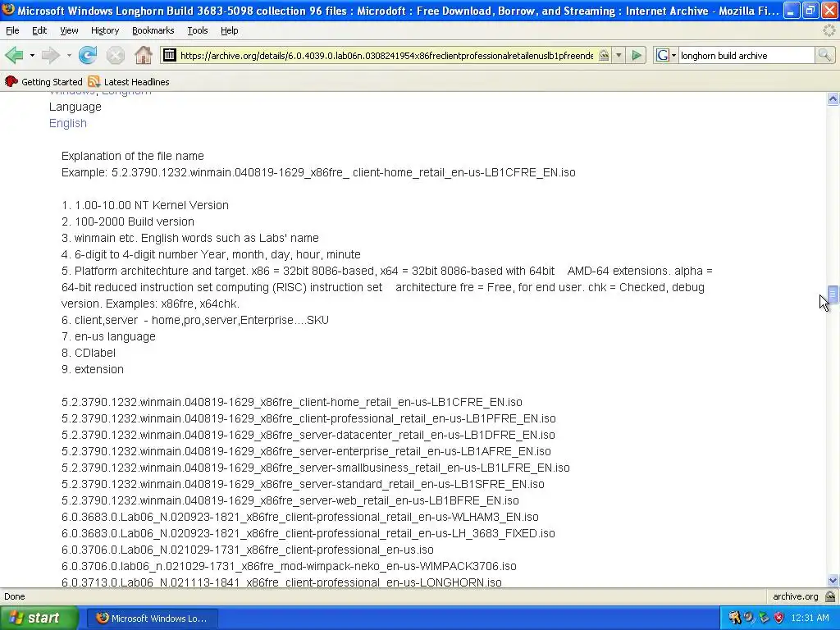840x630 pixels.
Task: Click '9. extension' line
Action: (x=93, y=369)
